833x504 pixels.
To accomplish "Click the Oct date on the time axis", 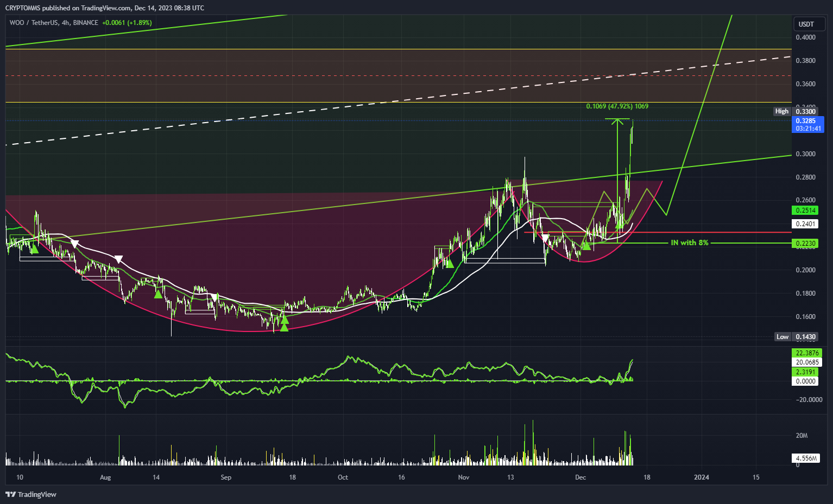I will point(343,477).
